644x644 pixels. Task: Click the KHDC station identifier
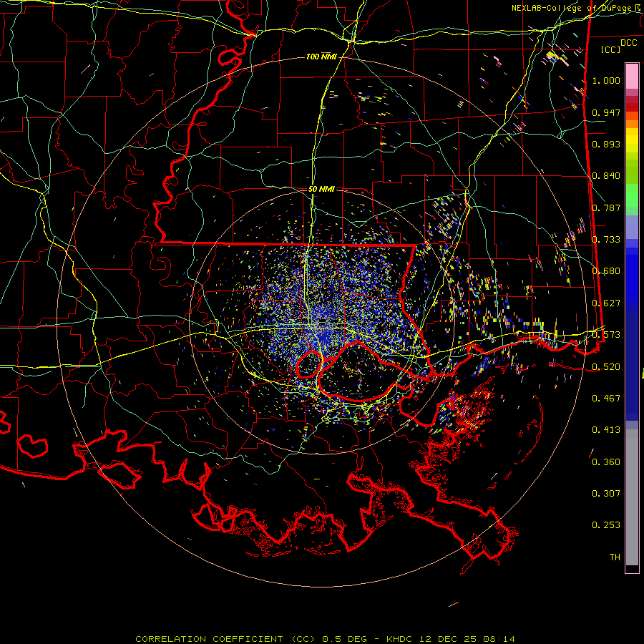[401, 639]
